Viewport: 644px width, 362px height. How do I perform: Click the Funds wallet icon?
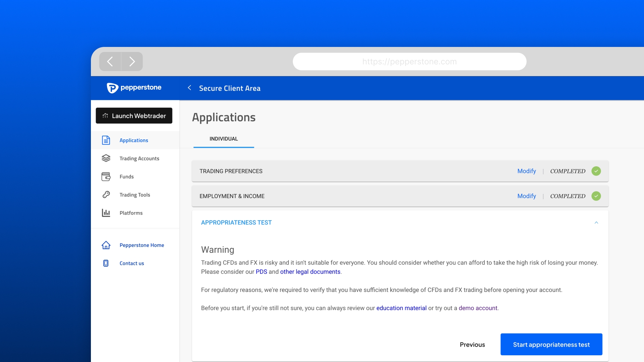coord(106,177)
